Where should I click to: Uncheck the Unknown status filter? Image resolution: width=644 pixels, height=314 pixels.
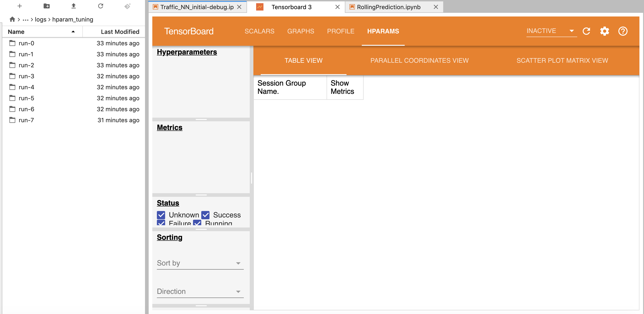[x=161, y=215]
